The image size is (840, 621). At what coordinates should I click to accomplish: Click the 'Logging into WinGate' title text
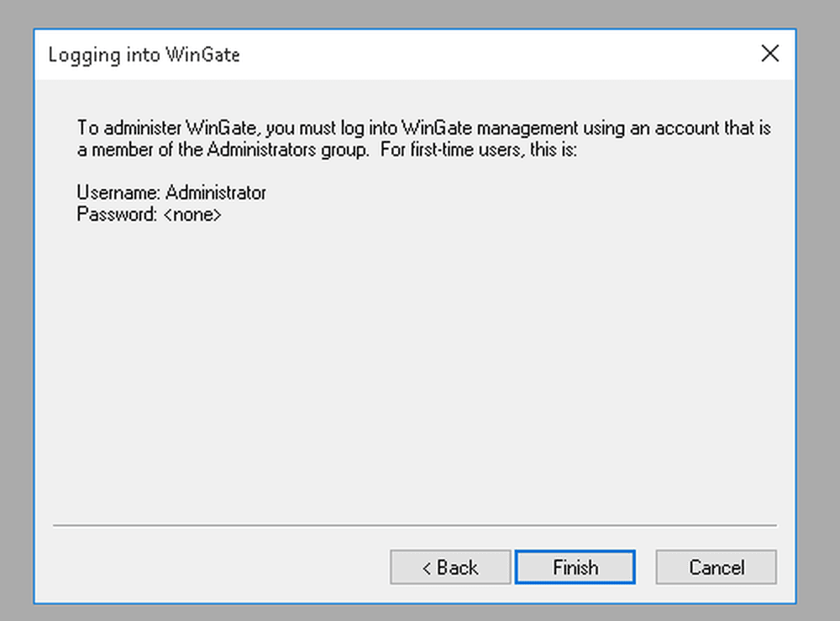pos(144,55)
